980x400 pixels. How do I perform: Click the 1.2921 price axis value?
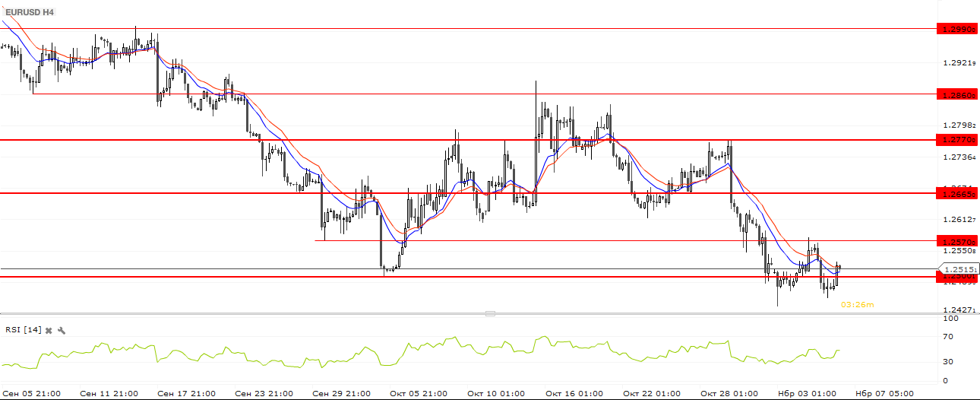pos(958,62)
